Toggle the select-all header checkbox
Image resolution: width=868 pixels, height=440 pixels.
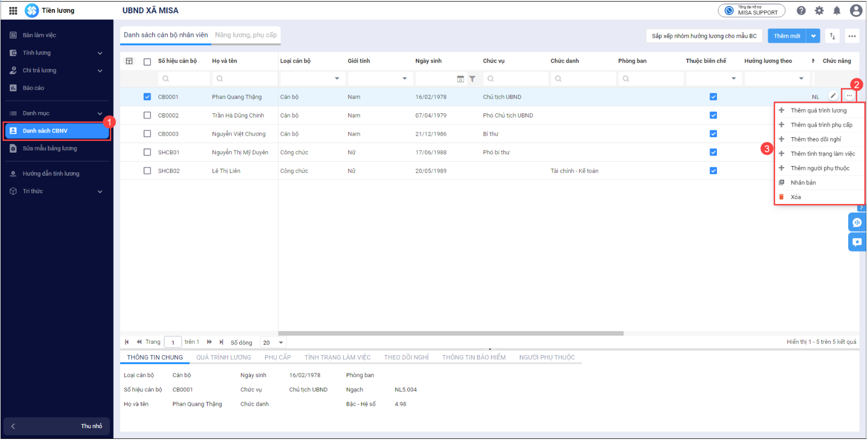(147, 61)
